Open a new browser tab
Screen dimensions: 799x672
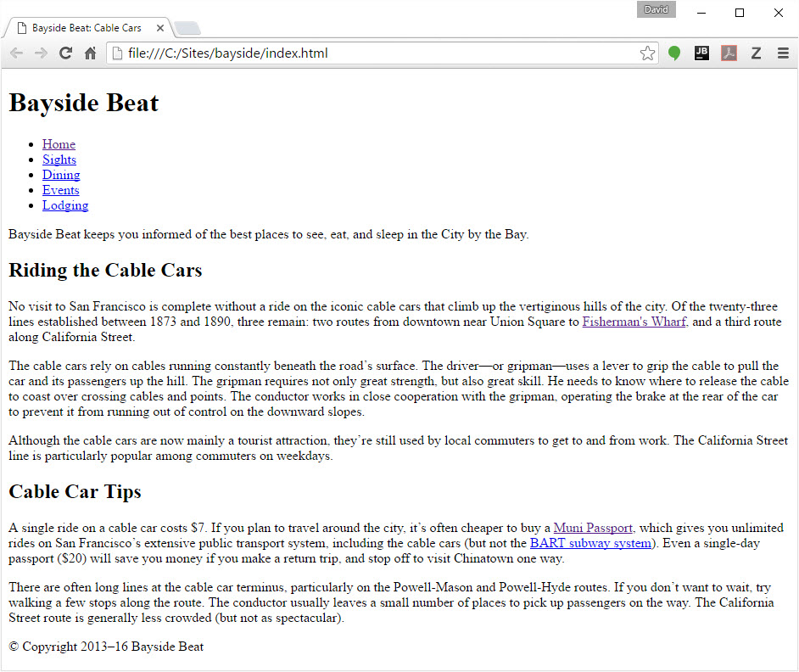pyautogui.click(x=187, y=28)
